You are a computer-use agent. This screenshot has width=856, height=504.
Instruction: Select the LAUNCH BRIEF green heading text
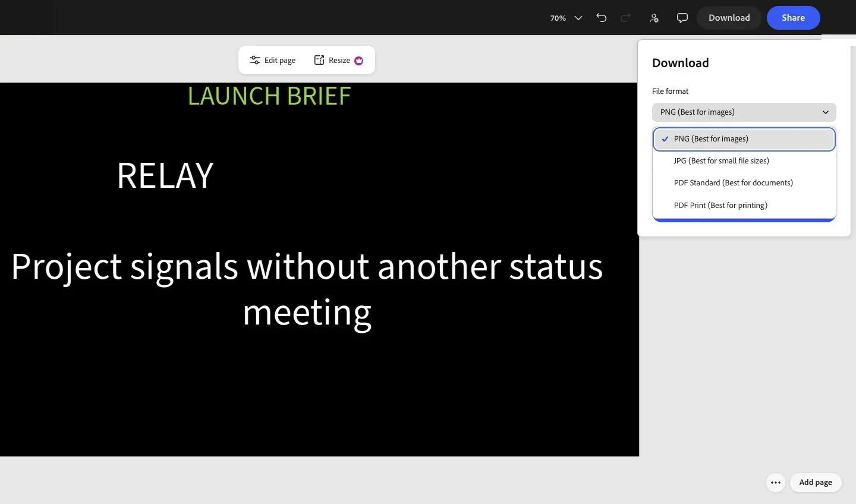pos(269,96)
